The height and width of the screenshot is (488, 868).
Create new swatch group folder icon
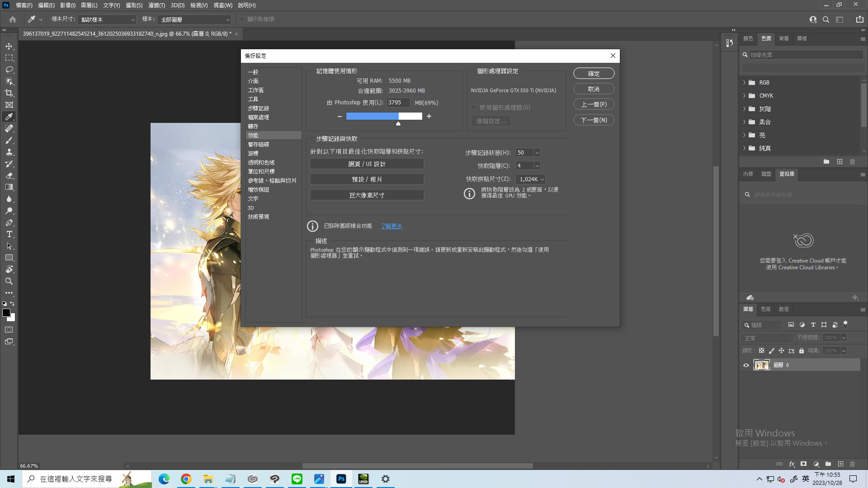pos(826,162)
